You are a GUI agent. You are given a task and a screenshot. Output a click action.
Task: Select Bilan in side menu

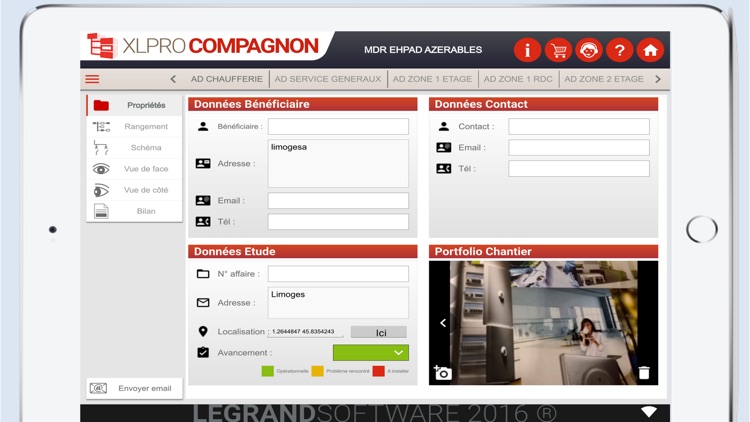click(134, 211)
